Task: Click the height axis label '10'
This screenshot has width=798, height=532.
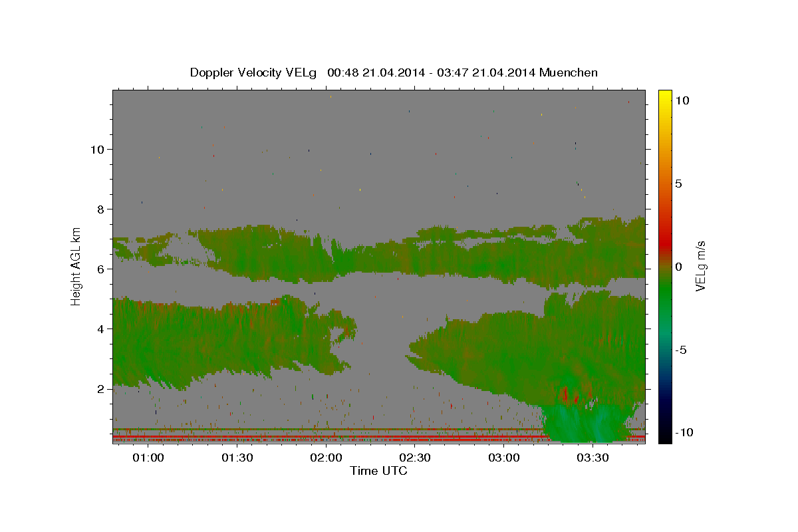Action: (96, 149)
